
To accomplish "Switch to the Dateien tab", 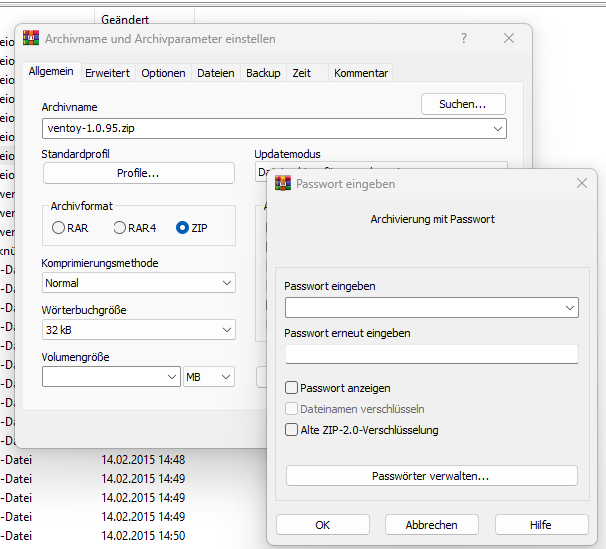I will coord(216,73).
